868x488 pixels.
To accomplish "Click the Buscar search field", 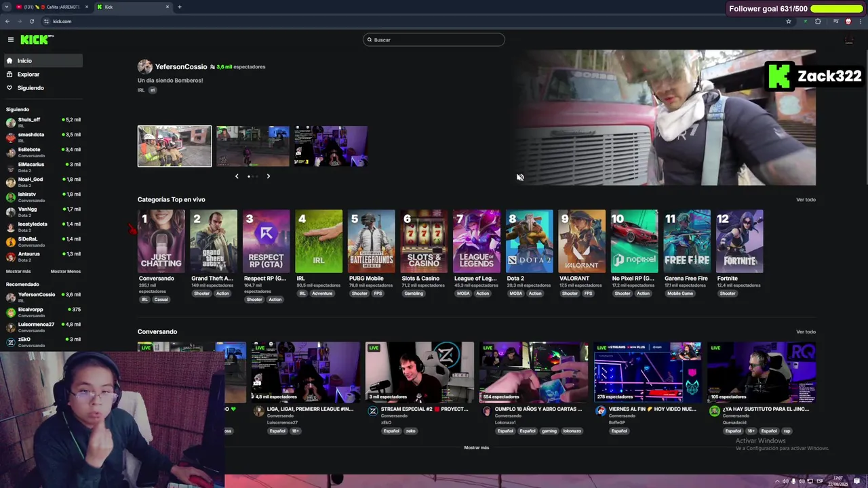I will tap(434, 40).
